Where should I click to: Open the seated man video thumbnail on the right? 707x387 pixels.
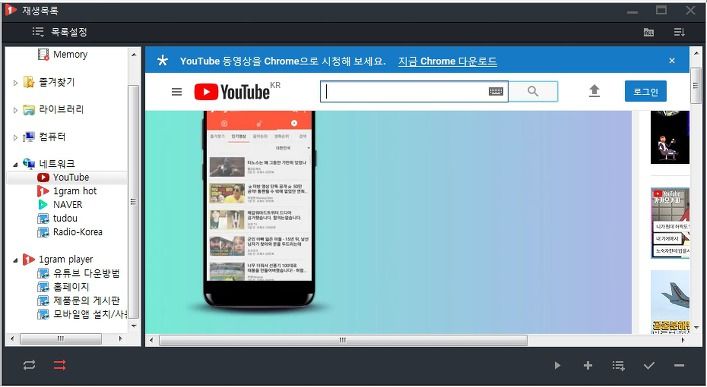670,137
